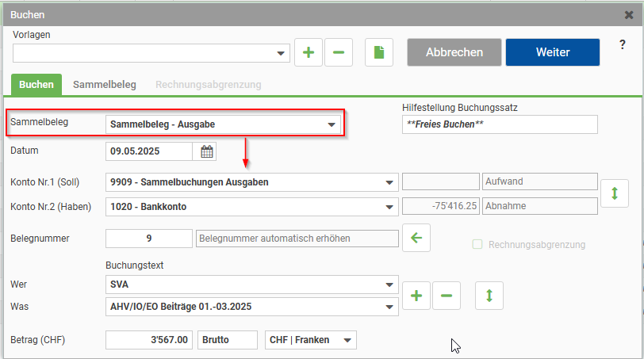Select the Buchen tab

(36, 84)
